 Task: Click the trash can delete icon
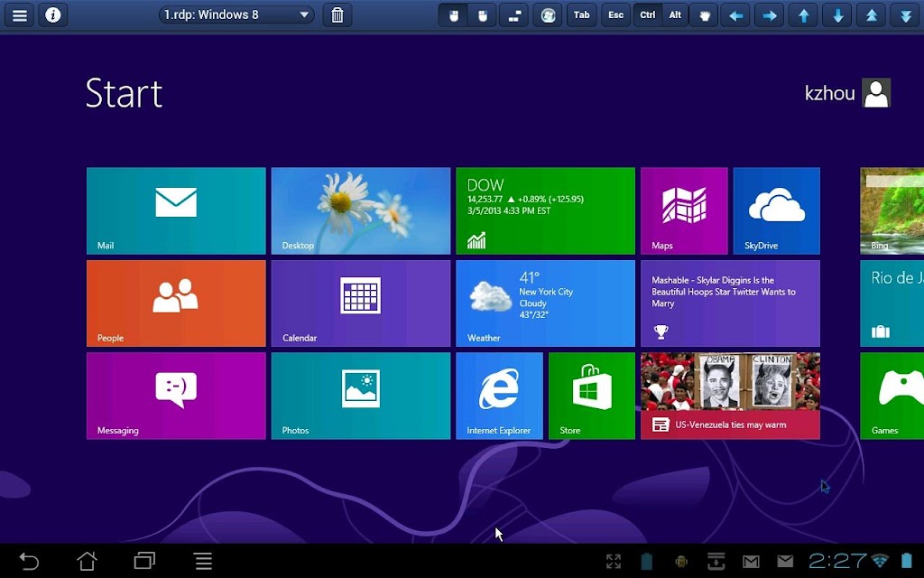pyautogui.click(x=337, y=15)
